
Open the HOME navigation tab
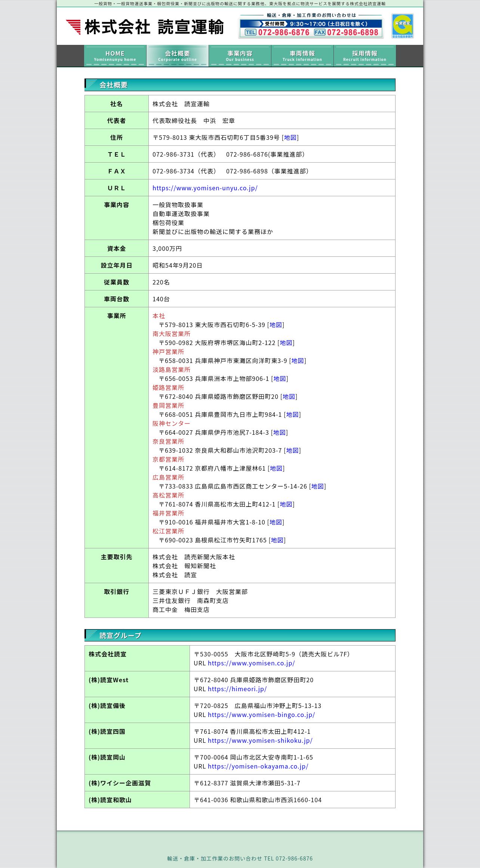pyautogui.click(x=115, y=56)
